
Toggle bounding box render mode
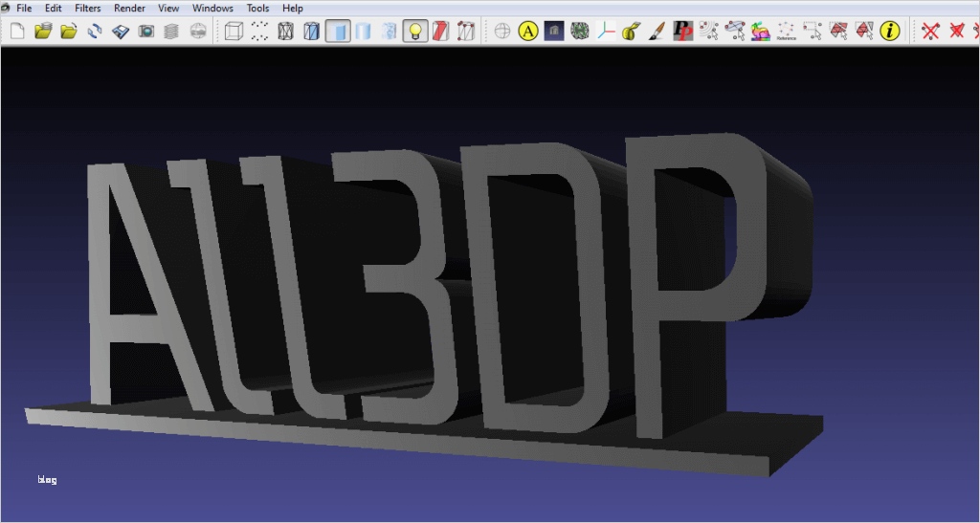coord(234,31)
